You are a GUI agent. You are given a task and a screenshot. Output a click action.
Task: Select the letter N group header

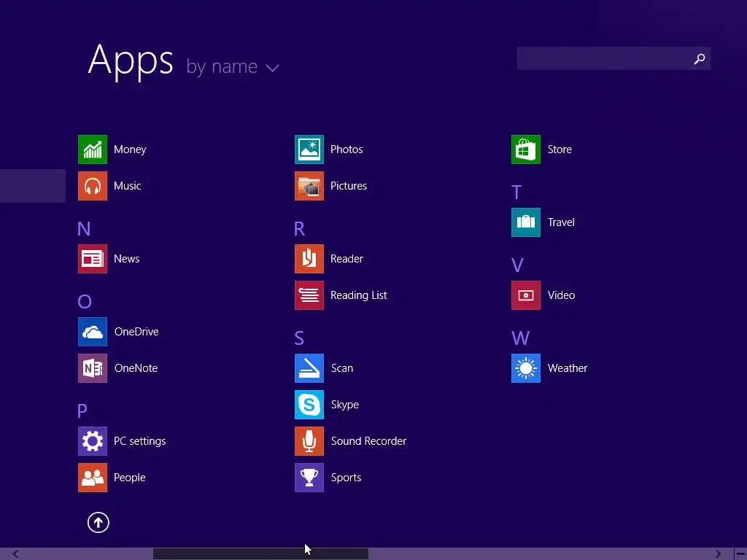coord(84,229)
